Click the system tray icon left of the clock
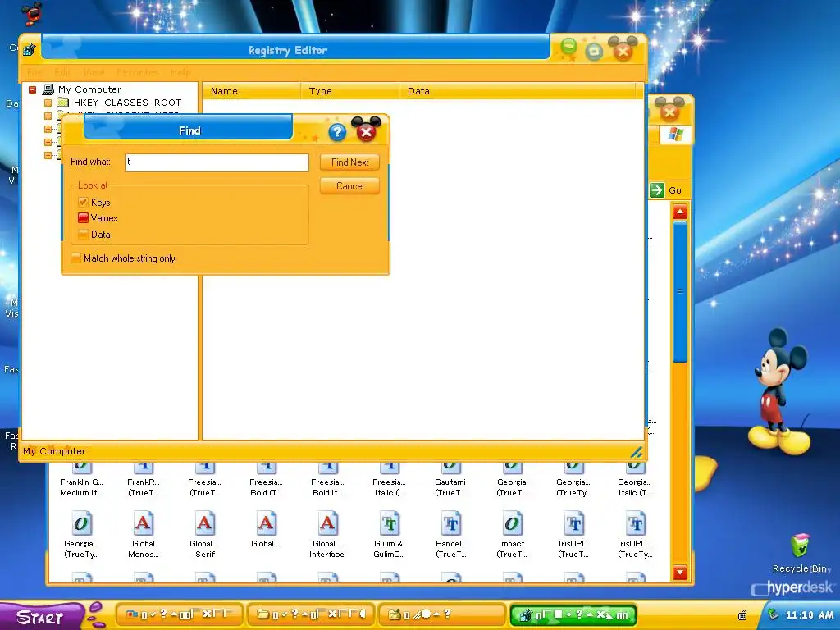 coord(742,615)
